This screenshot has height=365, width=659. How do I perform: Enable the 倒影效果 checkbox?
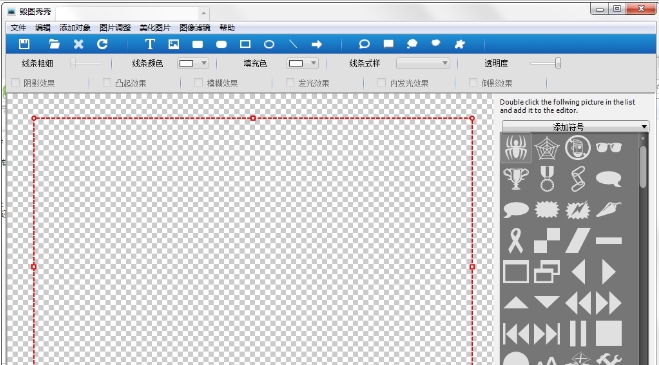tap(473, 83)
